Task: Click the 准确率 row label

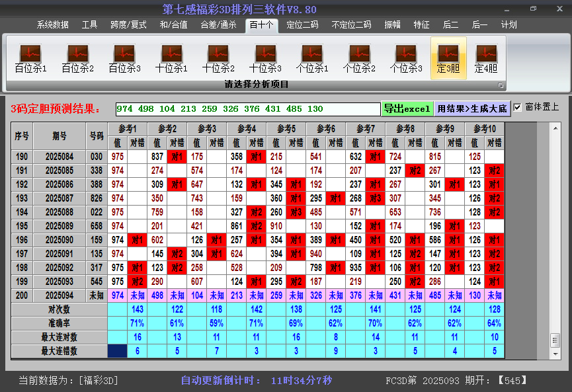Action: [x=59, y=323]
